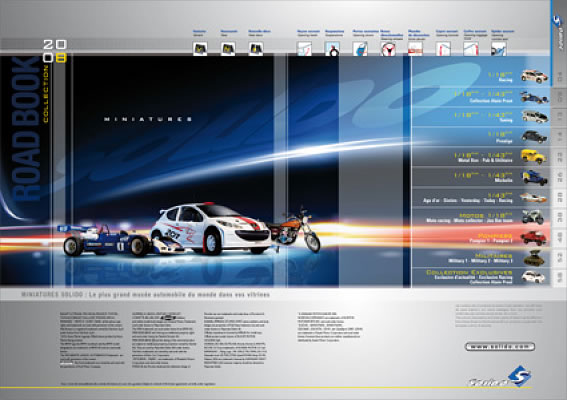Click the black vintage car thumbnail, Prestige row
This screenshot has height=400, width=567.
(x=534, y=137)
